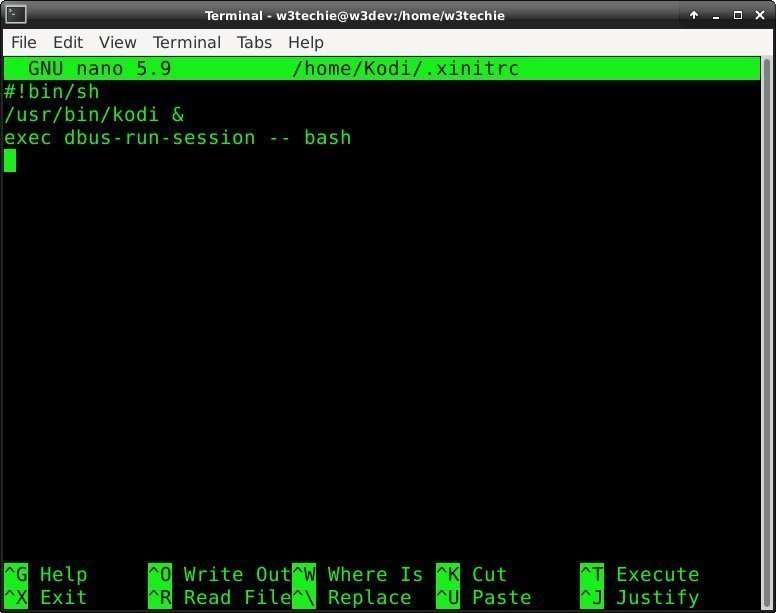Image resolution: width=776 pixels, height=613 pixels.
Task: Click the /usr/bin/kodi & line
Action: click(x=94, y=115)
